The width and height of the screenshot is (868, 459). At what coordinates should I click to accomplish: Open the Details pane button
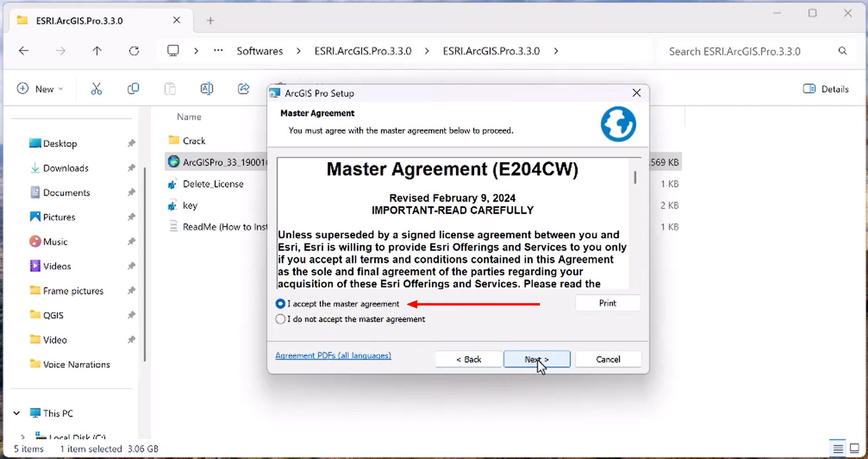pos(826,89)
